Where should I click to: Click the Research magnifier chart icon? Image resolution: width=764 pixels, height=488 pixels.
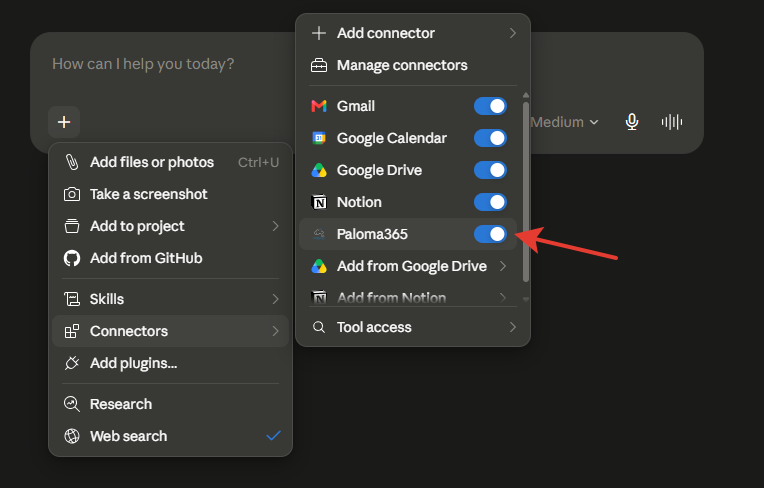(x=72, y=404)
